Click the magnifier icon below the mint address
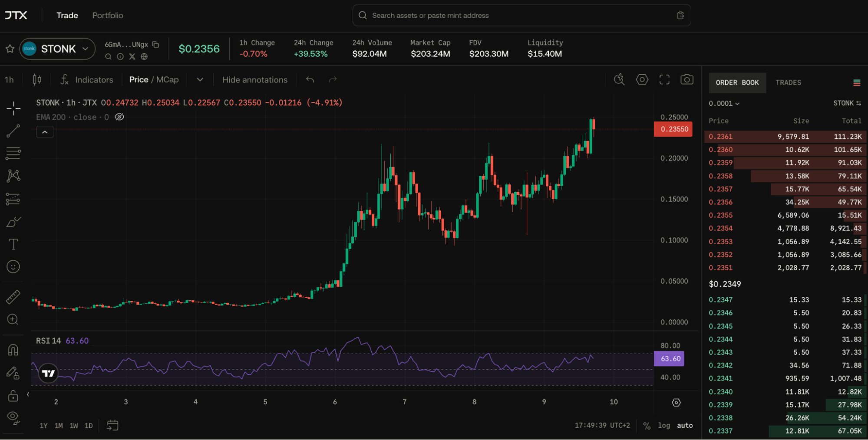868x440 pixels. [x=108, y=56]
